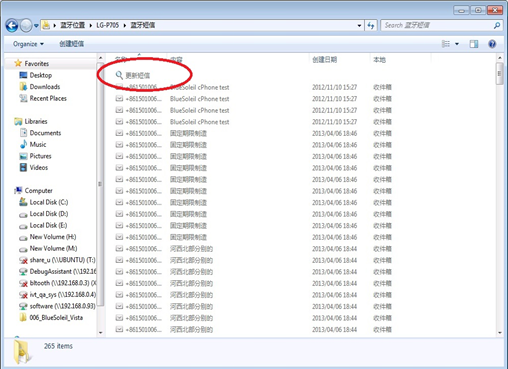
Task: Expand the address bar history dropdown
Action: pyautogui.click(x=359, y=25)
